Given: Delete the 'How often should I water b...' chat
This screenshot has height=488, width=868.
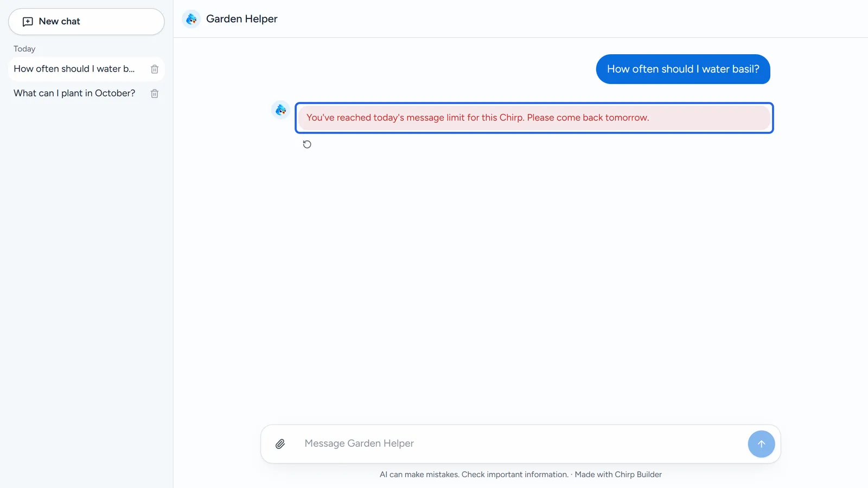Looking at the screenshot, I should tap(155, 69).
